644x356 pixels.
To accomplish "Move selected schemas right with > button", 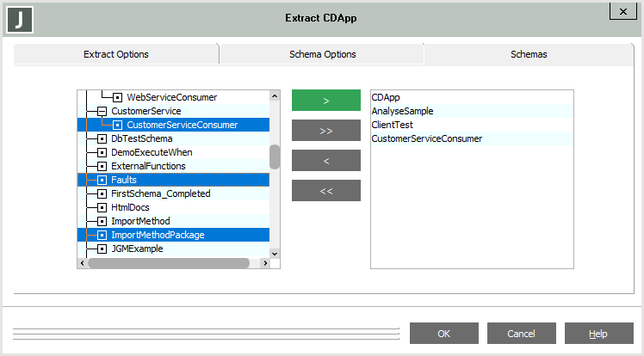I will tap(326, 101).
